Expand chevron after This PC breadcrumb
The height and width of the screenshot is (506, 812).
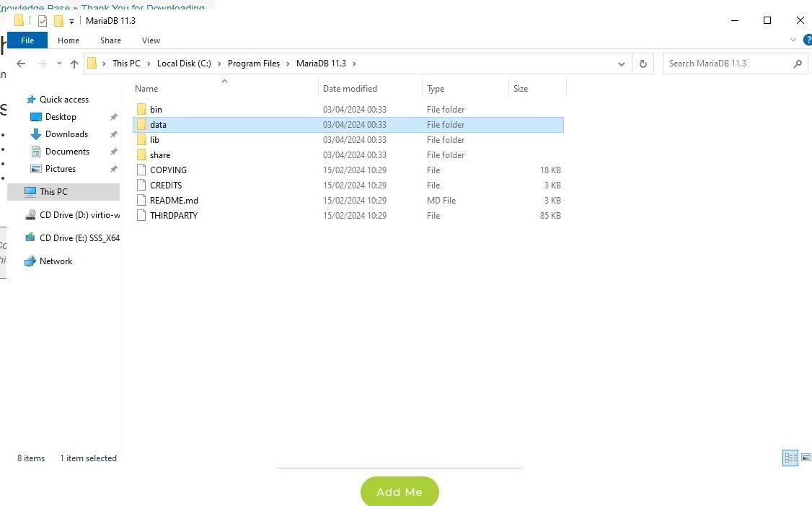149,64
